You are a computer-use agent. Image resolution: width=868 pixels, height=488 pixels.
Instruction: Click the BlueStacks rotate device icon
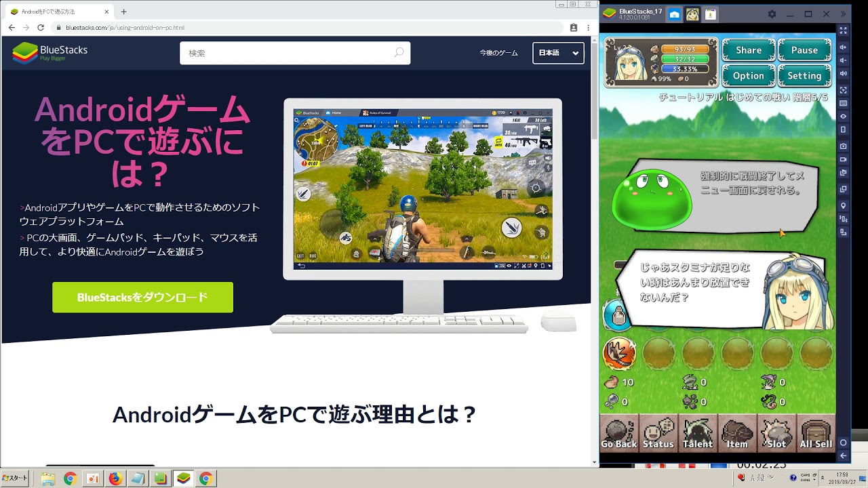coord(843,129)
